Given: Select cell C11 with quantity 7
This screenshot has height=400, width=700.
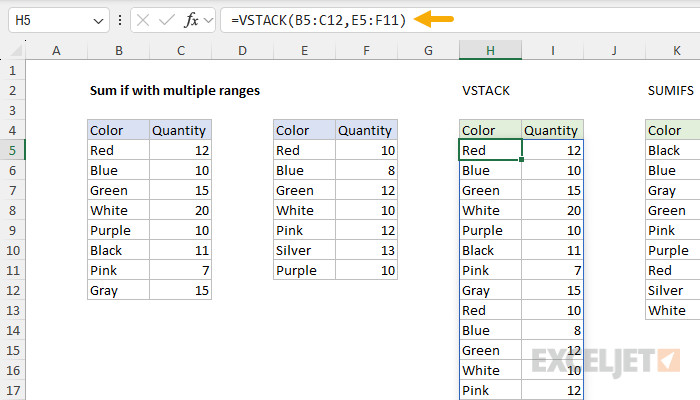Looking at the screenshot, I should click(180, 271).
